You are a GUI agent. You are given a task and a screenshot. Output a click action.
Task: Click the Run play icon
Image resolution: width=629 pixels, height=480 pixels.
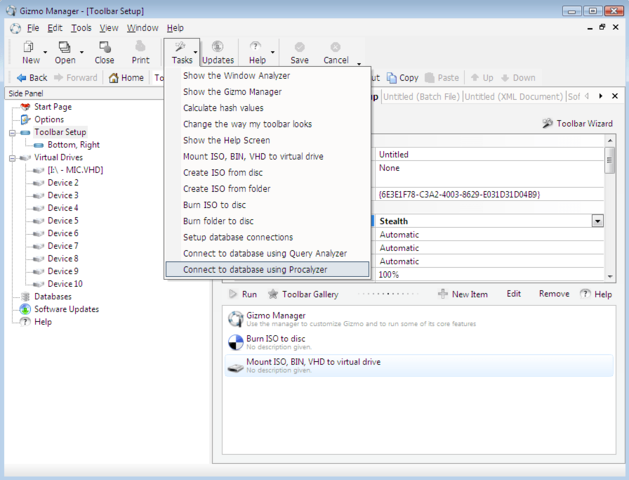(x=233, y=294)
